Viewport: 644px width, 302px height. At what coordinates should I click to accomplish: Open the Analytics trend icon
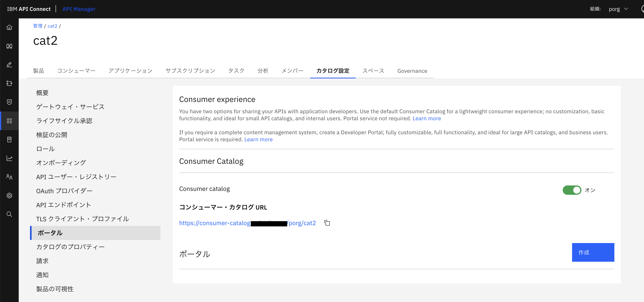click(x=9, y=158)
